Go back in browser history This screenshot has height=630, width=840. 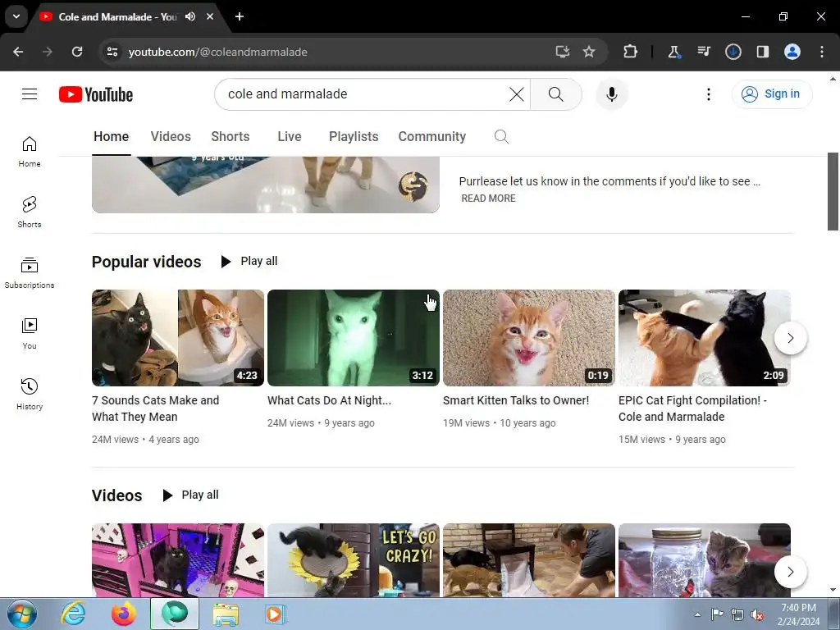coord(18,52)
